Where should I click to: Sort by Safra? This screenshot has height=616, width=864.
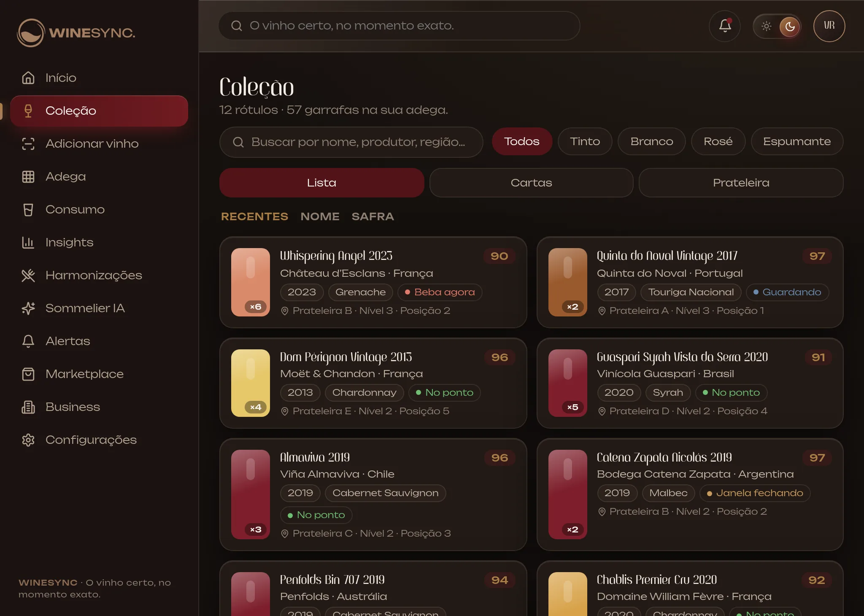[x=373, y=216]
